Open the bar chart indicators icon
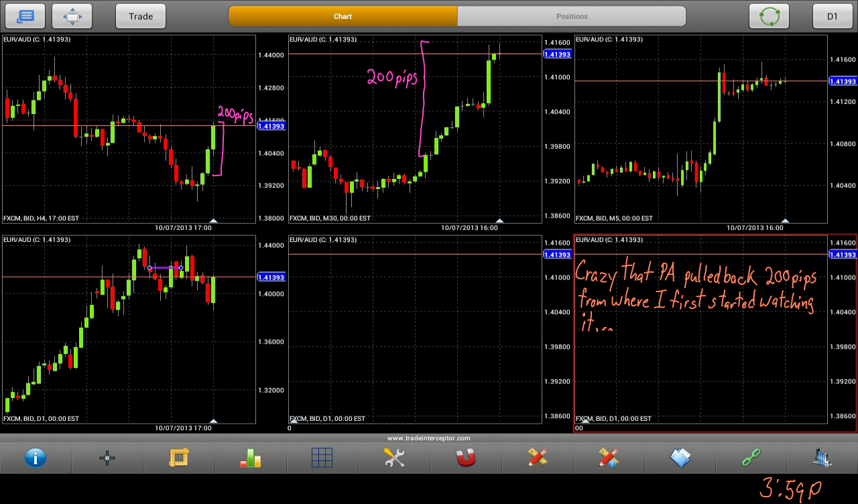This screenshot has width=858, height=504. tap(251, 458)
